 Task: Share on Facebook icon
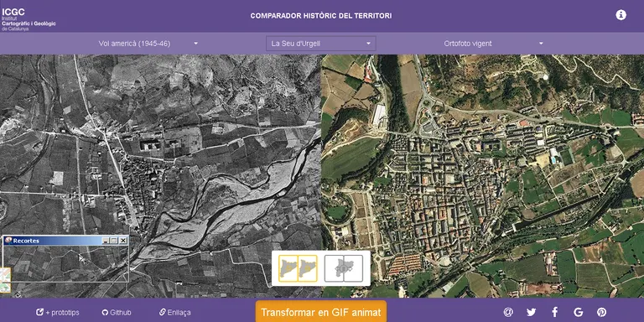(x=555, y=312)
